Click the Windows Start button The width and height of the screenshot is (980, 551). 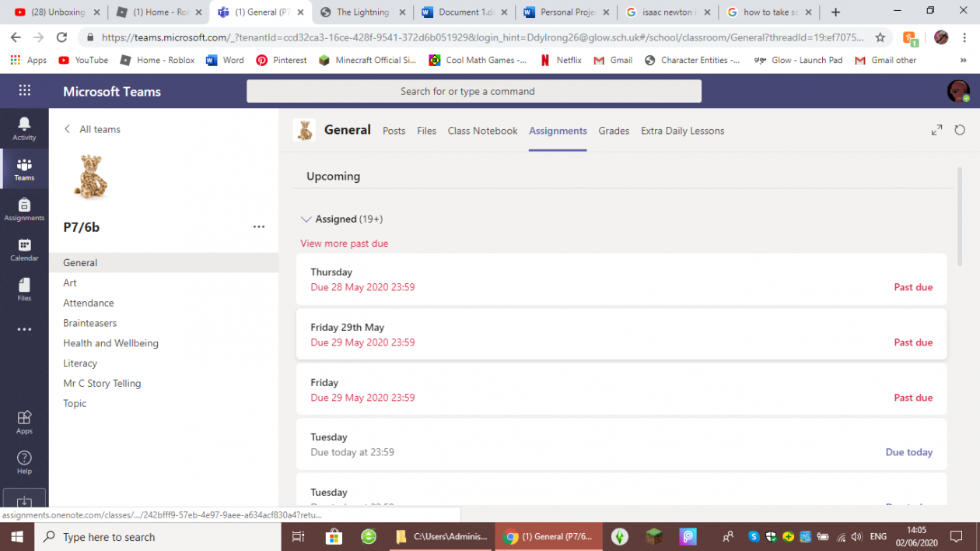point(17,536)
